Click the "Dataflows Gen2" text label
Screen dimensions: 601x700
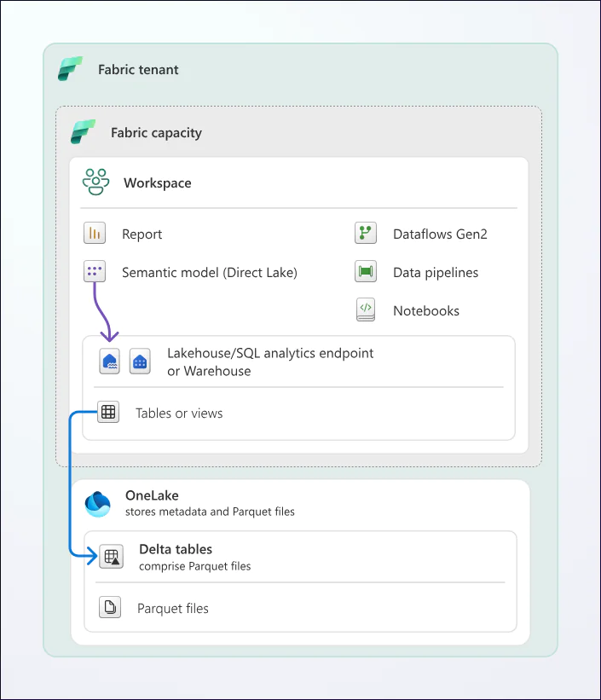coord(440,234)
